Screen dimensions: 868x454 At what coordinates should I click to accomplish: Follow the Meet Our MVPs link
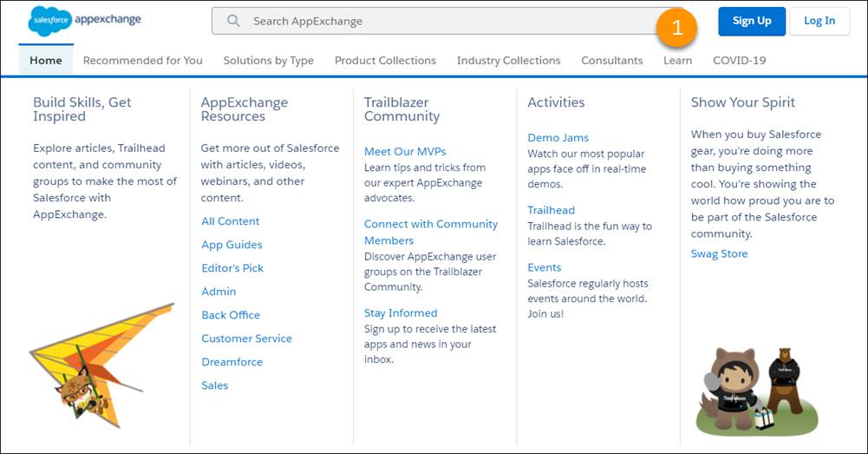[x=405, y=151]
